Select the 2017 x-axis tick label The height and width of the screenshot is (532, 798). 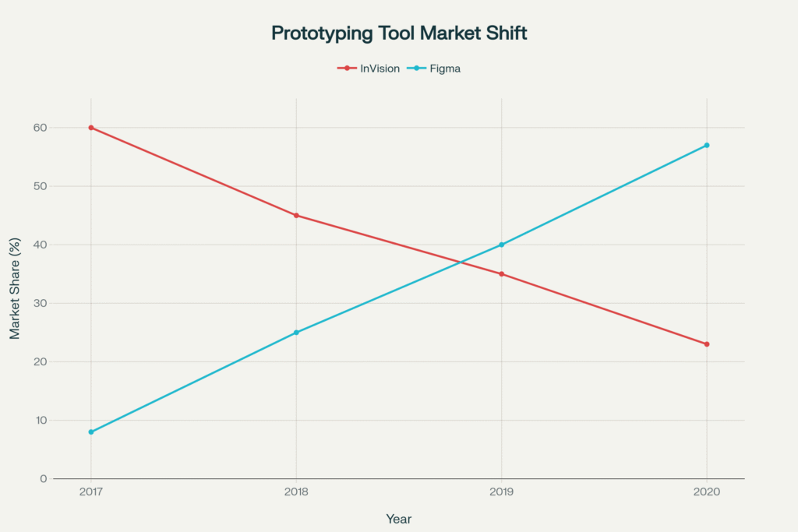91,493
